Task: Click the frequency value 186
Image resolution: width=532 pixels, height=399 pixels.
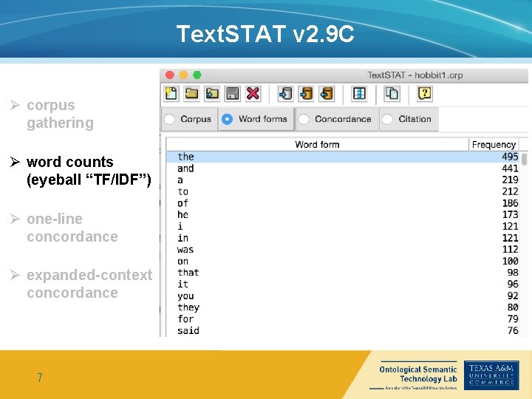Action: tap(510, 203)
